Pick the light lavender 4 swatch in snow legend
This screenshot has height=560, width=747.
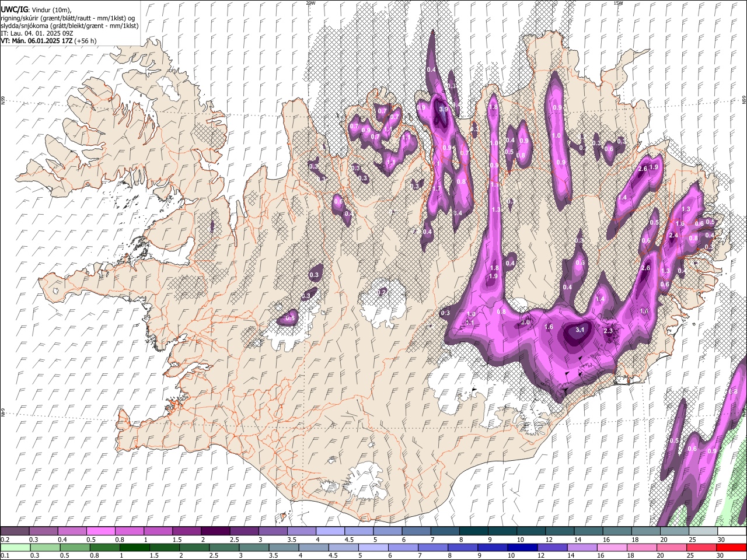click(x=330, y=531)
